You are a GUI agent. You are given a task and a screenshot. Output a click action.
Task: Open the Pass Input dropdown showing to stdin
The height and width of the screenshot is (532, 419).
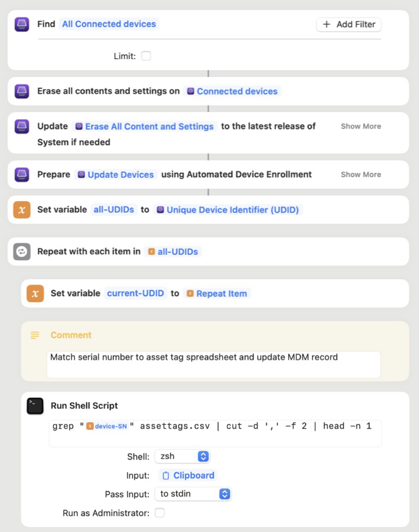(193, 494)
